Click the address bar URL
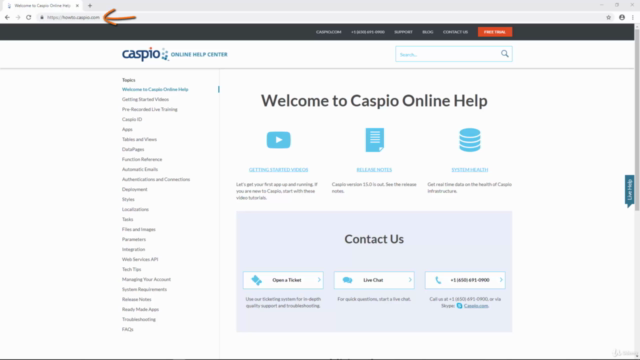This screenshot has width=640, height=360. (73, 17)
